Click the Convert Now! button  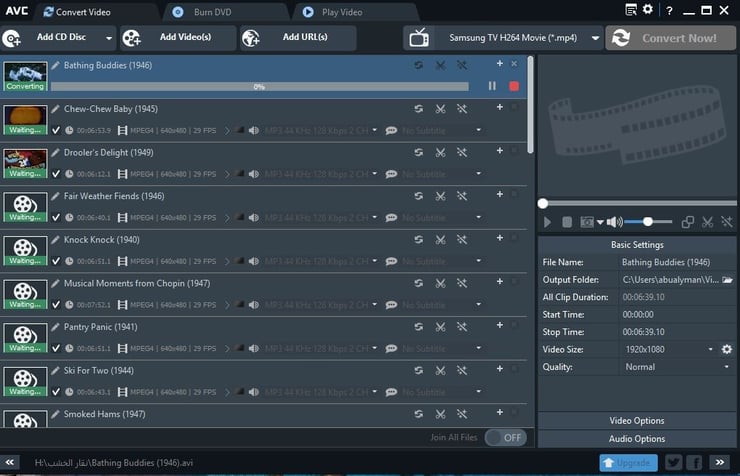point(671,38)
